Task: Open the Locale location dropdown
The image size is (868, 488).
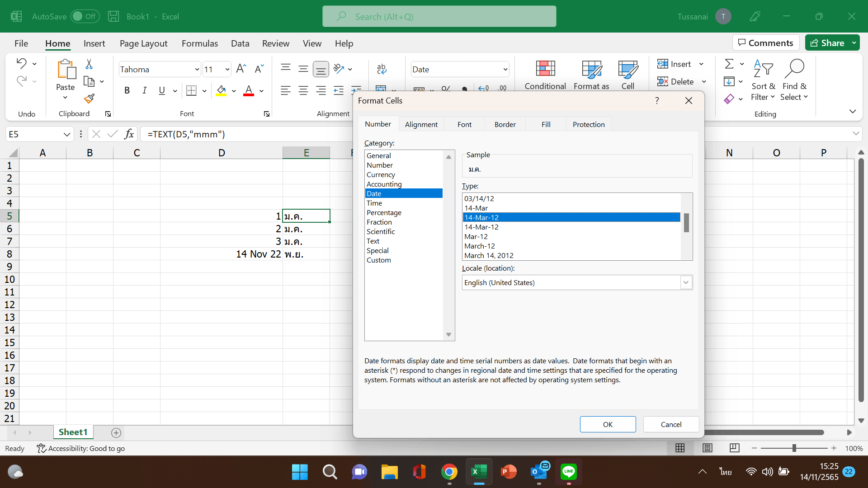Action: pyautogui.click(x=685, y=282)
